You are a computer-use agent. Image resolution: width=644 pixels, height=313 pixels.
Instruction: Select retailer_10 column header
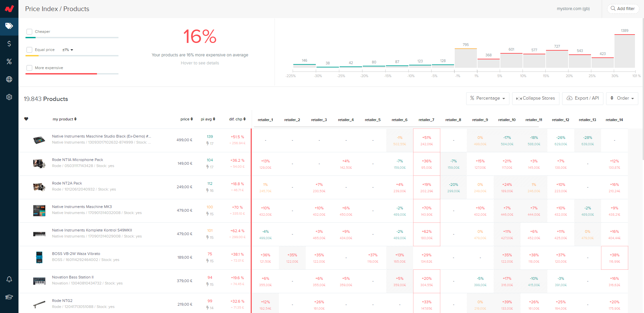click(x=507, y=120)
